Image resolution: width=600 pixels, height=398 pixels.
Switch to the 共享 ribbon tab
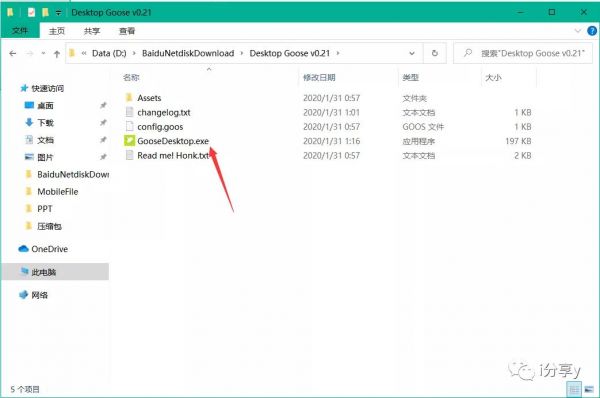(x=92, y=31)
